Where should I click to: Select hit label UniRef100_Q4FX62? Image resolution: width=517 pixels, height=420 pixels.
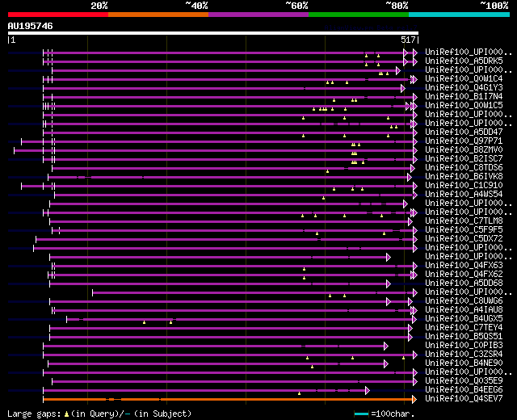click(464, 275)
